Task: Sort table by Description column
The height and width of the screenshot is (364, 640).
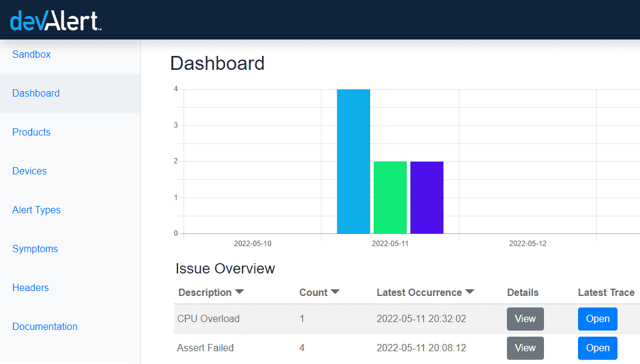Action: pos(211,292)
